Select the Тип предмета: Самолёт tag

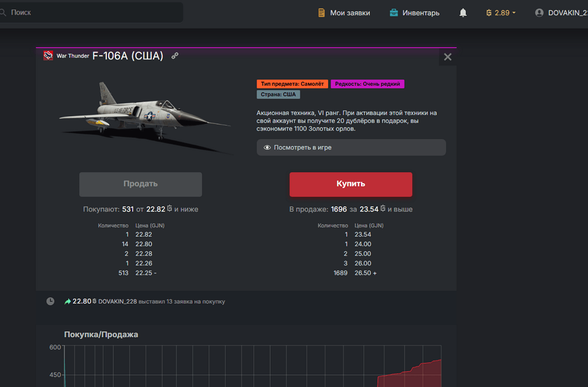[x=292, y=84]
